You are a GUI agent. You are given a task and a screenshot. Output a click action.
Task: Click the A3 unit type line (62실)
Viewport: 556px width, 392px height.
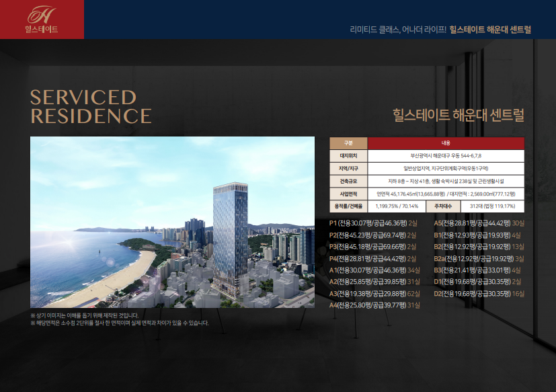tap(374, 294)
